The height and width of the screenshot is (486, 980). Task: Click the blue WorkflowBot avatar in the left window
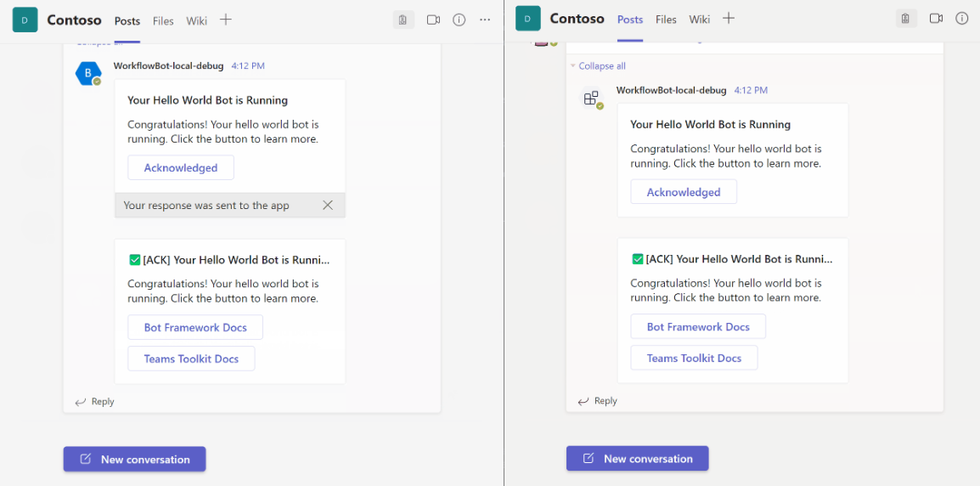click(87, 73)
